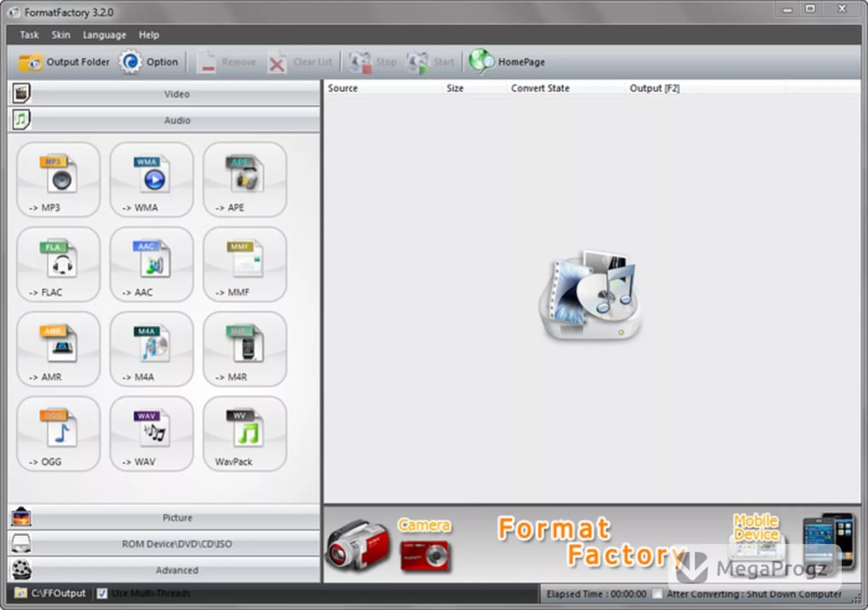Minimize the FormatFactory window

pyautogui.click(x=788, y=9)
